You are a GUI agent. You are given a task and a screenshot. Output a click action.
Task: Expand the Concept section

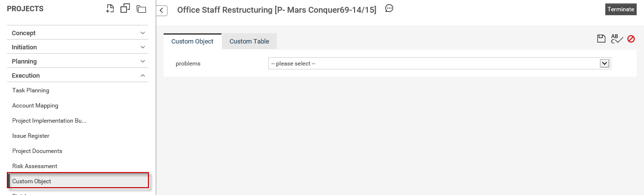78,33
